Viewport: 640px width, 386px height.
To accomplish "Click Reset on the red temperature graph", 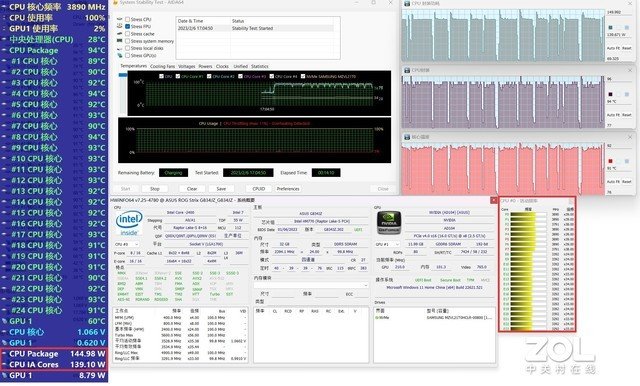I will click(627, 181).
